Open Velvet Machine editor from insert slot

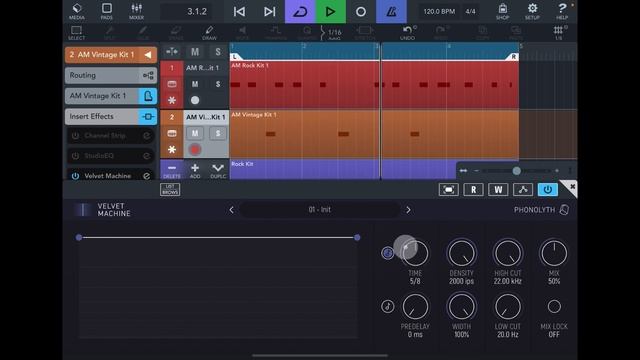147,176
